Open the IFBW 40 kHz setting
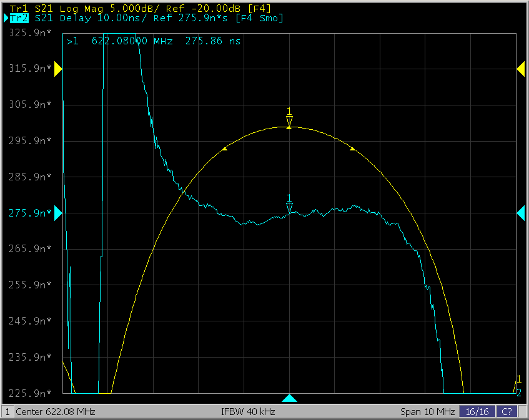 coord(248,412)
